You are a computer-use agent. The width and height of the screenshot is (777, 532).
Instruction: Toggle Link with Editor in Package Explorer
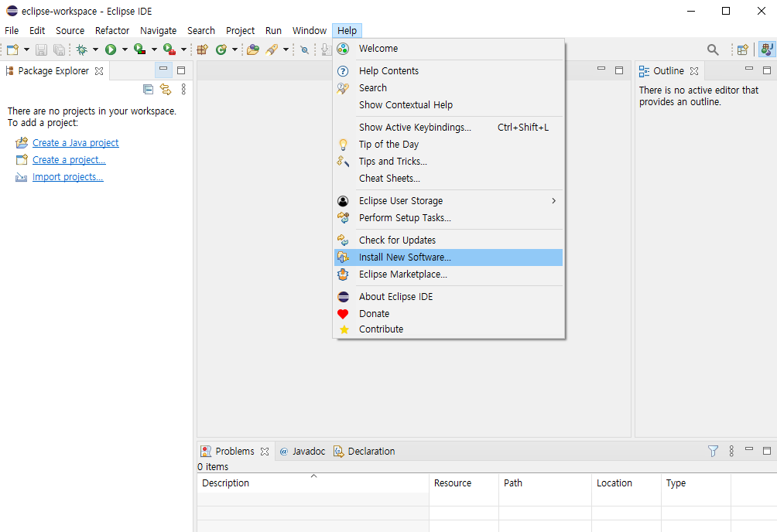coord(166,89)
